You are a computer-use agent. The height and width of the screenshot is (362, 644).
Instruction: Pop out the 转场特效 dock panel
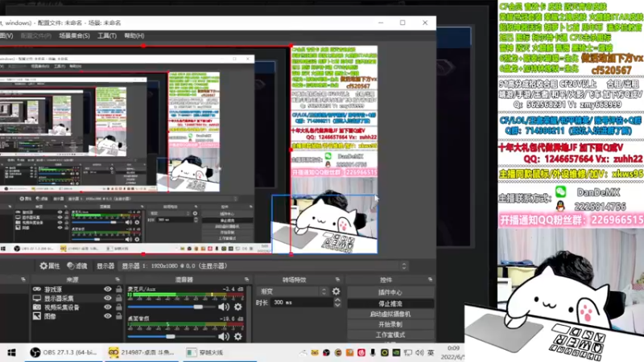pyautogui.click(x=337, y=279)
